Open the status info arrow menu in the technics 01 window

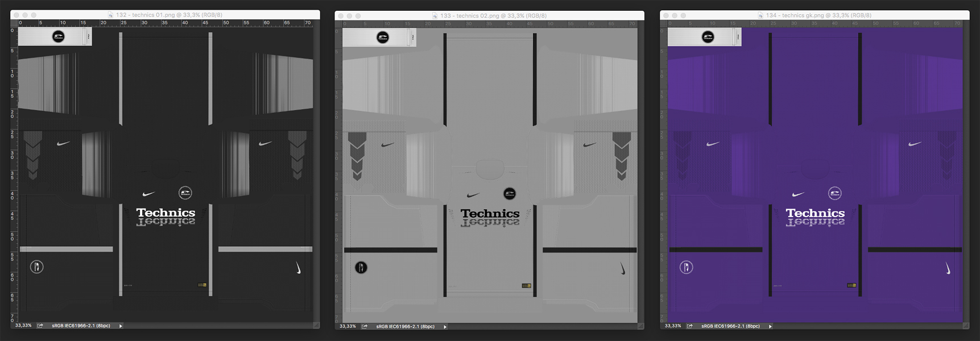121,326
